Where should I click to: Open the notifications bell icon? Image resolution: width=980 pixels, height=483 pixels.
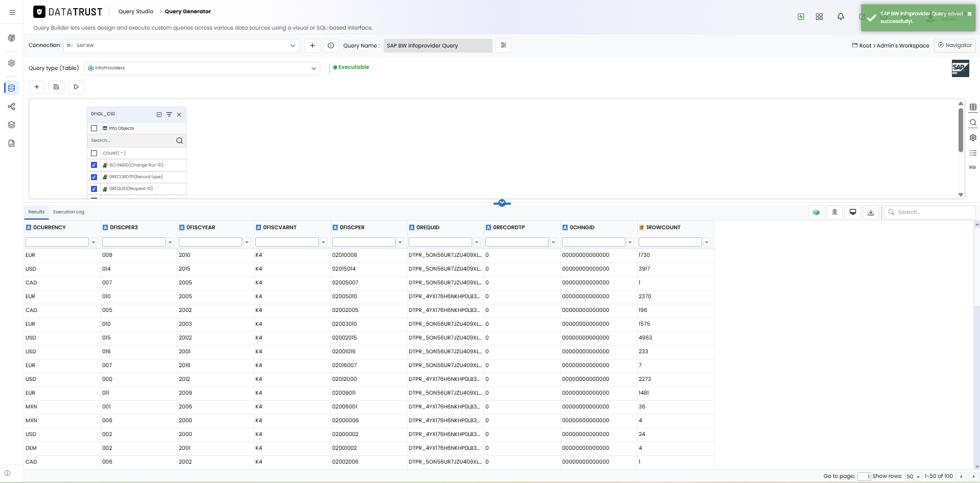point(841,17)
